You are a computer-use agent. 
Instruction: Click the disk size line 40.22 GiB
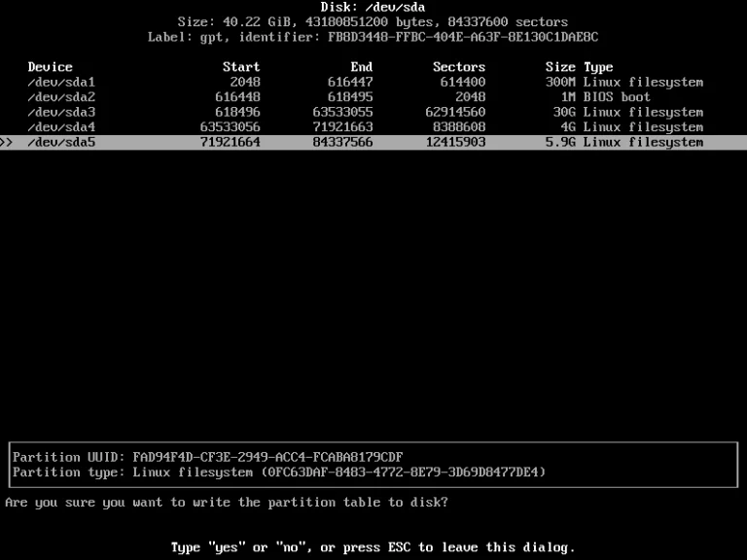tap(373, 22)
